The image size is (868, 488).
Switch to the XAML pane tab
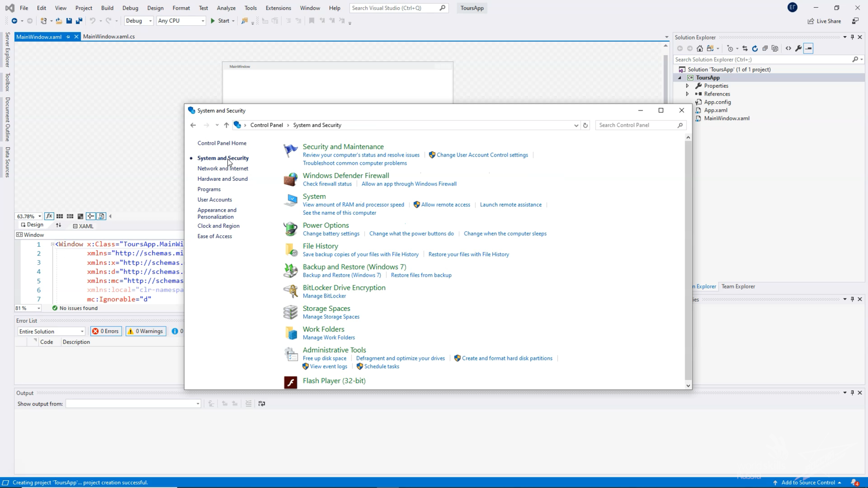tap(83, 226)
